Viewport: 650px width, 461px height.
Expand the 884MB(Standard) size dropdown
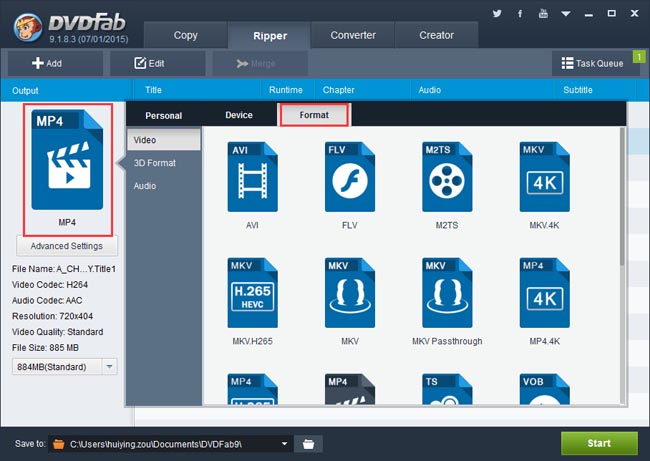pos(109,366)
